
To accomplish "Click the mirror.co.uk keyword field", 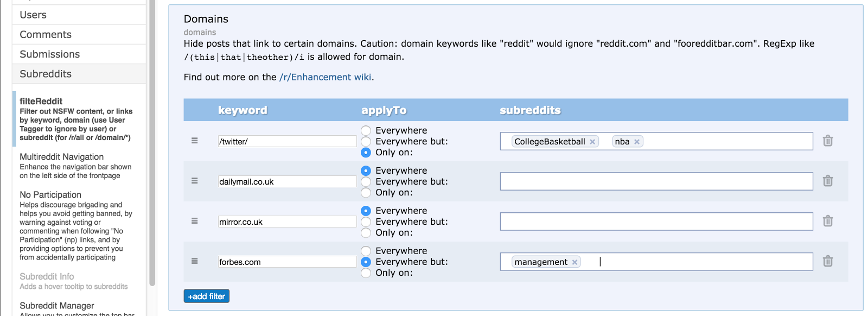I will pos(286,222).
